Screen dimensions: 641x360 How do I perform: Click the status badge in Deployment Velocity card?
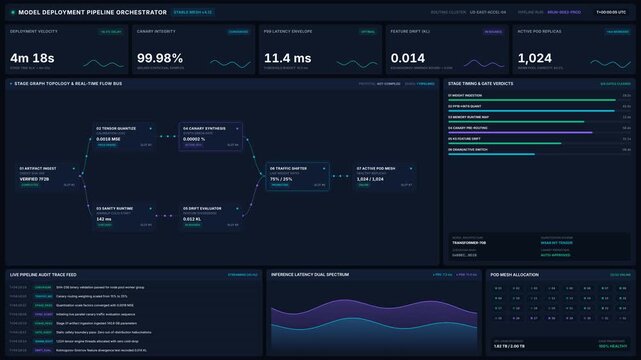[111, 32]
